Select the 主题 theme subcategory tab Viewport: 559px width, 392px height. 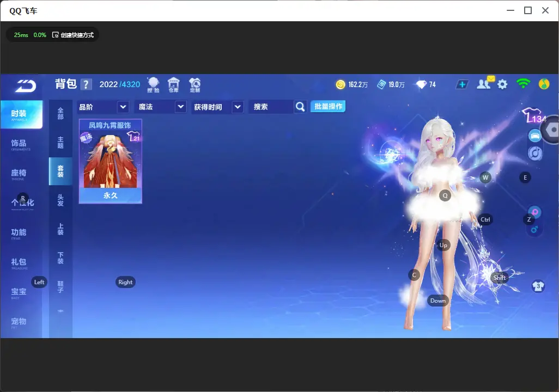point(60,143)
